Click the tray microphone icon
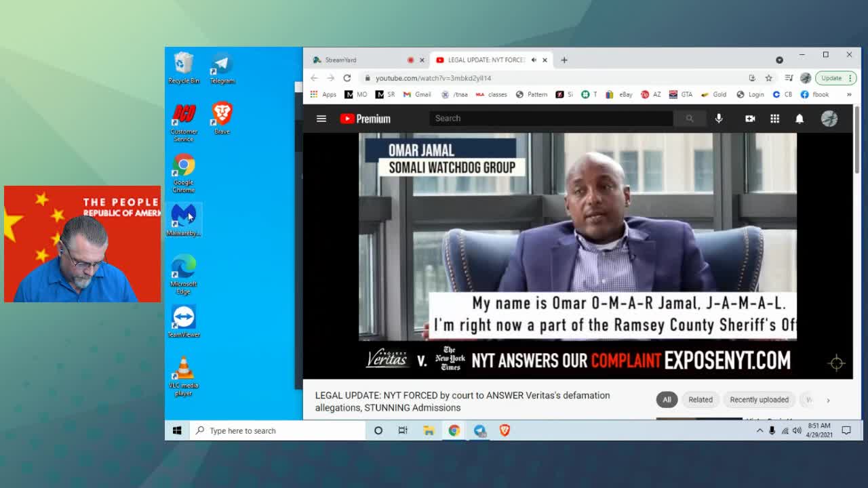Viewport: 868px width, 488px height. point(772,430)
